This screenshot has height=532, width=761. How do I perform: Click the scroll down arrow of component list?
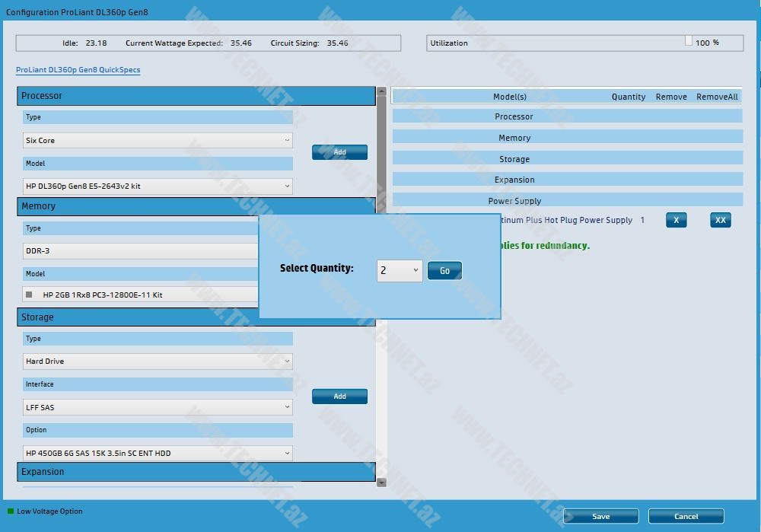381,482
